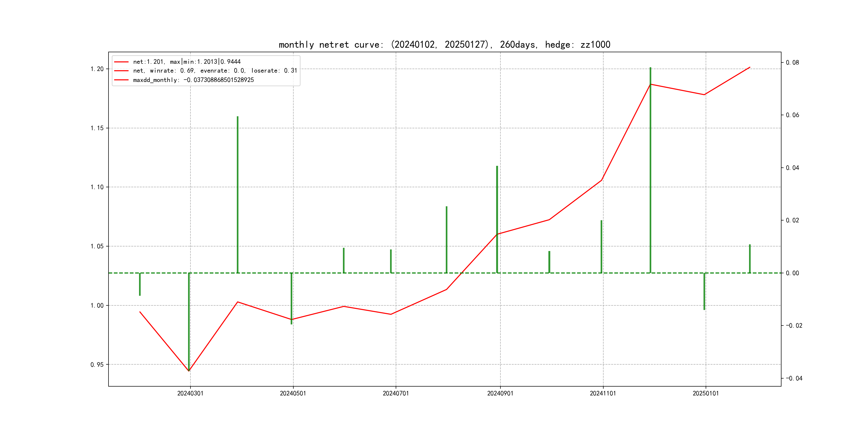Click left y-axis tick label 1.20

point(97,69)
